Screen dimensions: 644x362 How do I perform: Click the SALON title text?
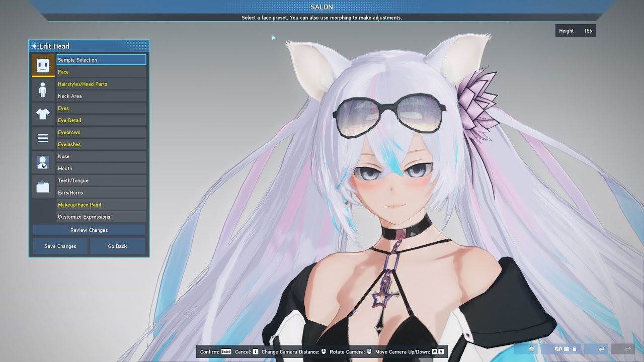click(321, 7)
